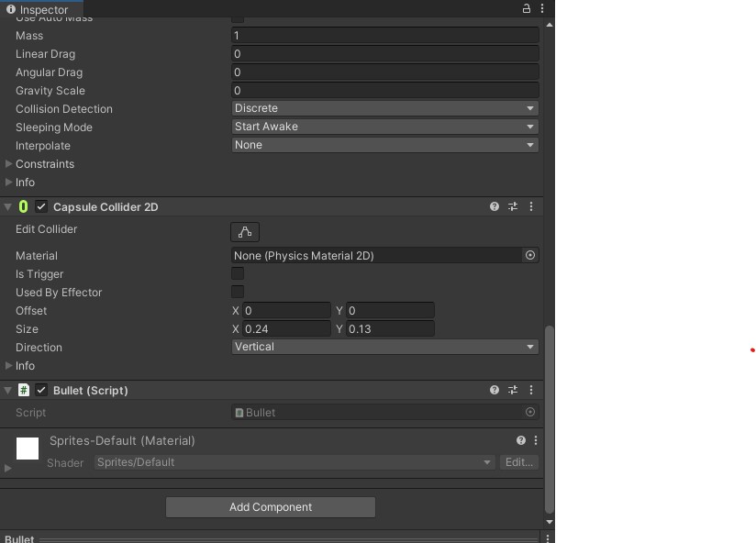Click the shader Edit... button
The height and width of the screenshot is (543, 756).
coord(518,462)
